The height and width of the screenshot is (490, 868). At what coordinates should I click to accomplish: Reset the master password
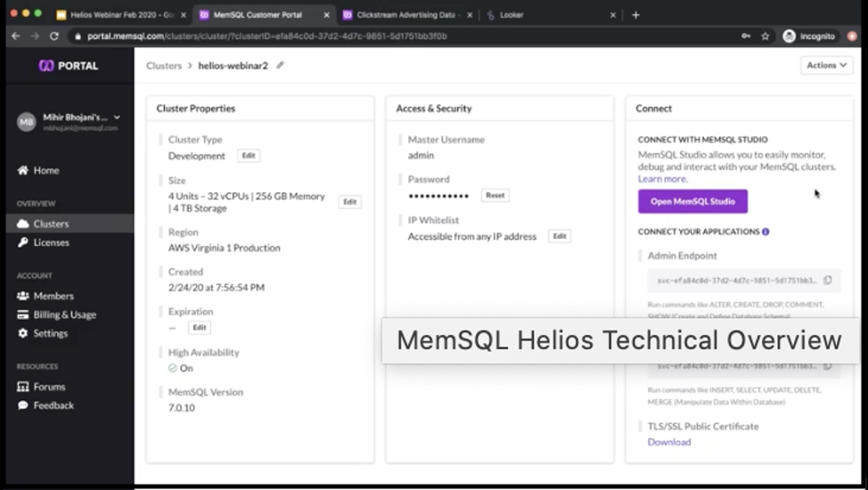click(x=495, y=195)
